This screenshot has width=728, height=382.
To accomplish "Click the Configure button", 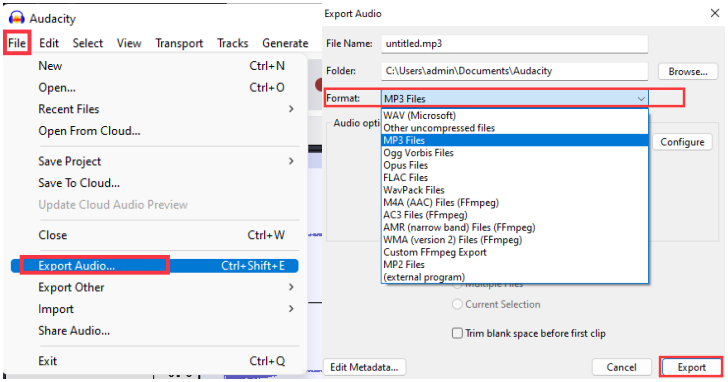I will 682,142.
